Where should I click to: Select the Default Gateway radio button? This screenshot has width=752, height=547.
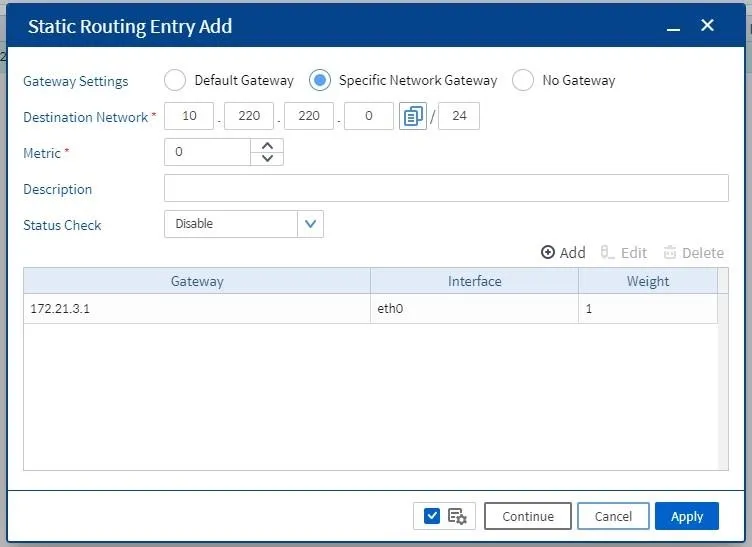click(x=175, y=80)
